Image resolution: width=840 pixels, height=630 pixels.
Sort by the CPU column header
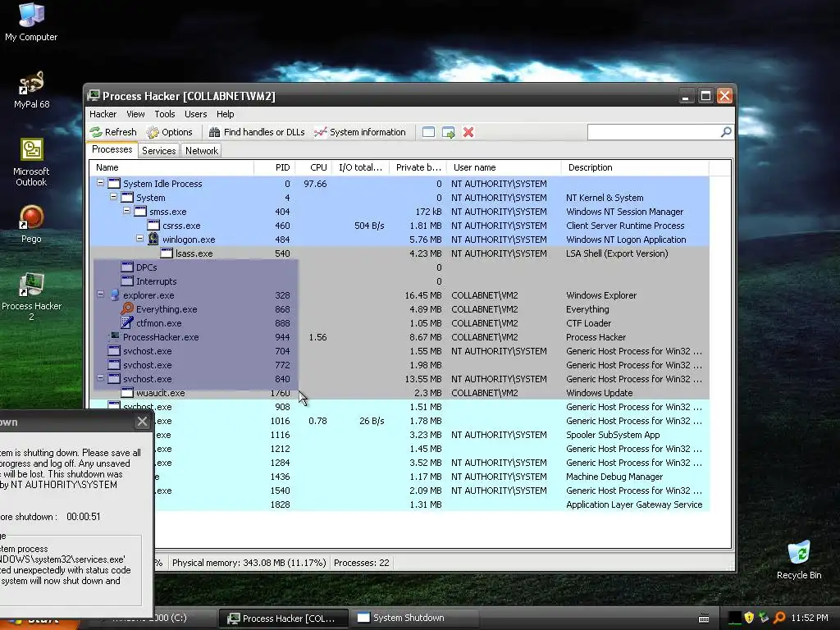[313, 167]
